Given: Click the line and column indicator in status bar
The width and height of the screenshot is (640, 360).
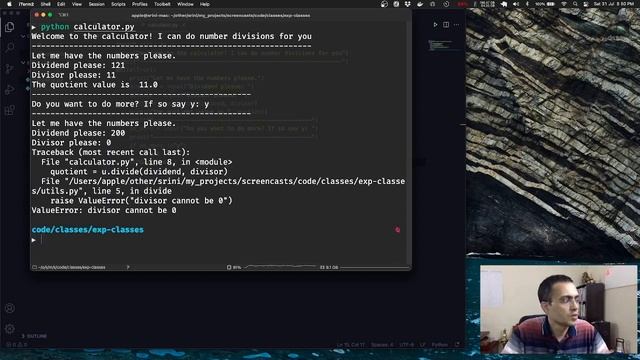Looking at the screenshot, I should point(351,345).
